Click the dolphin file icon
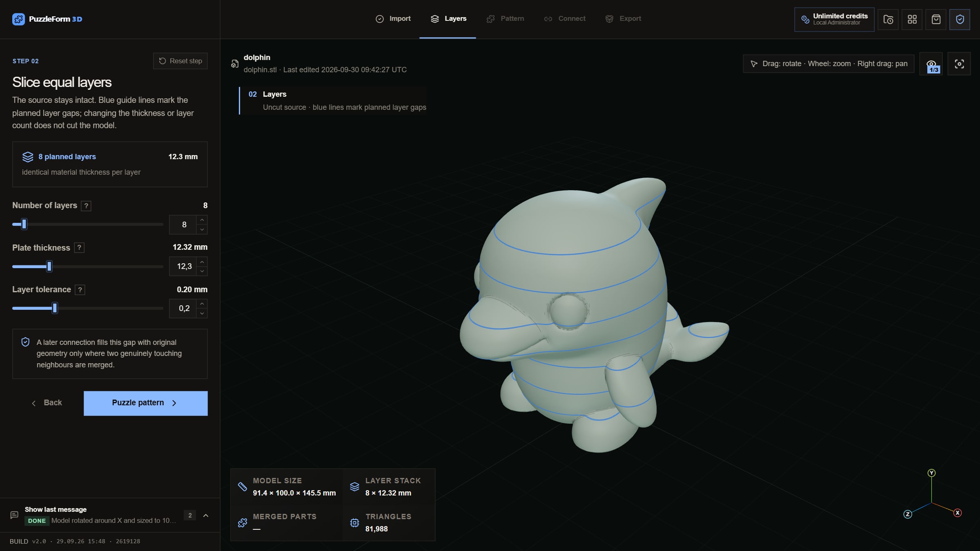 click(x=235, y=64)
